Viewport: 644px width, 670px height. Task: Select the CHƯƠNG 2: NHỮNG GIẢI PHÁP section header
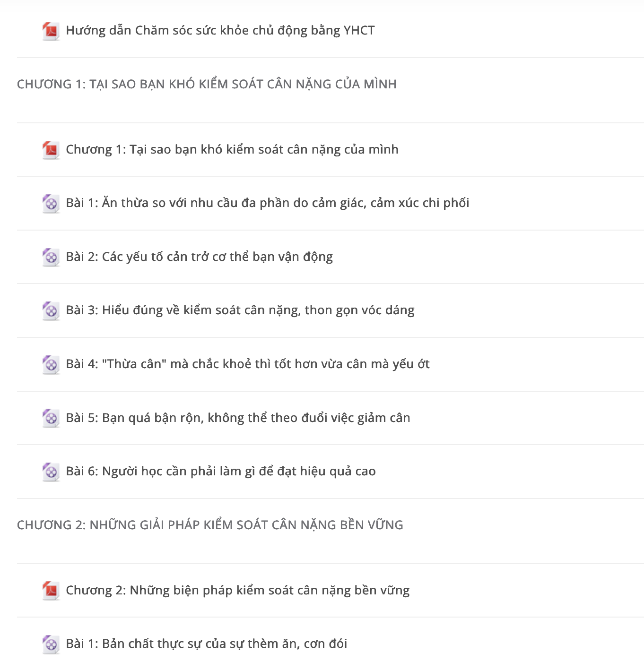tap(210, 525)
